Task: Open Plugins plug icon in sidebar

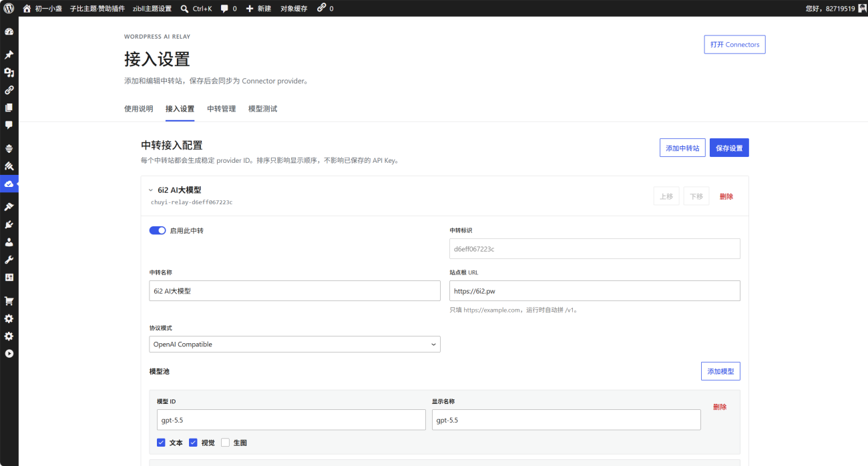Action: pyautogui.click(x=9, y=224)
